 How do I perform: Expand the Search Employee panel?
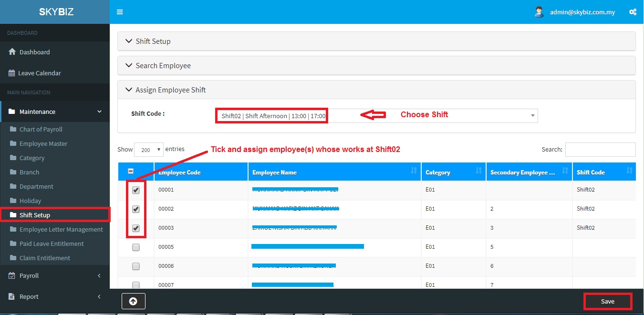[163, 66]
